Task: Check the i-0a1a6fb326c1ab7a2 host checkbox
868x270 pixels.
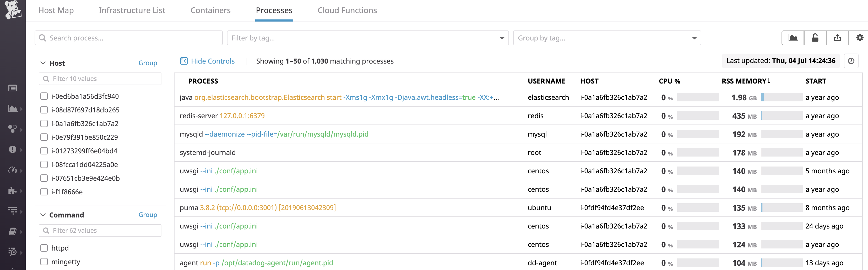Action: [x=44, y=123]
